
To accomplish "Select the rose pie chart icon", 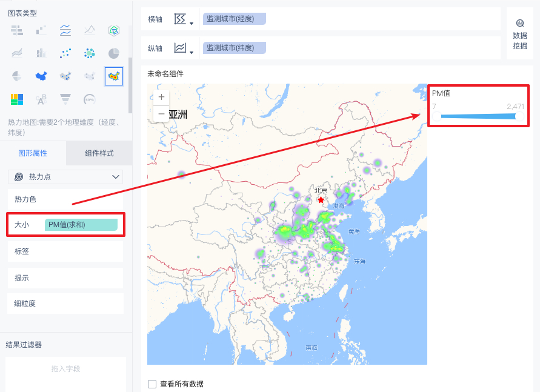I will pyautogui.click(x=17, y=76).
